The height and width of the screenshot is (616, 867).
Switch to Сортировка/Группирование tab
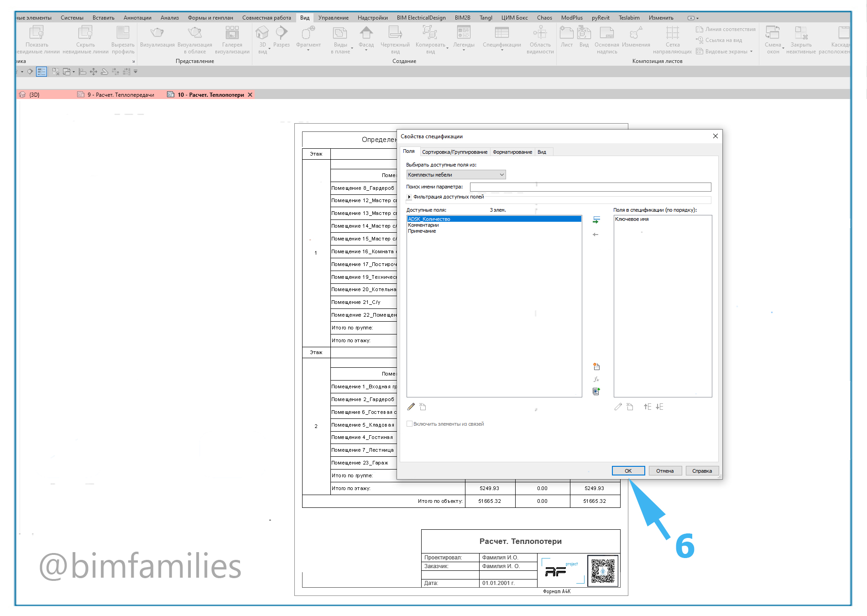tap(454, 152)
